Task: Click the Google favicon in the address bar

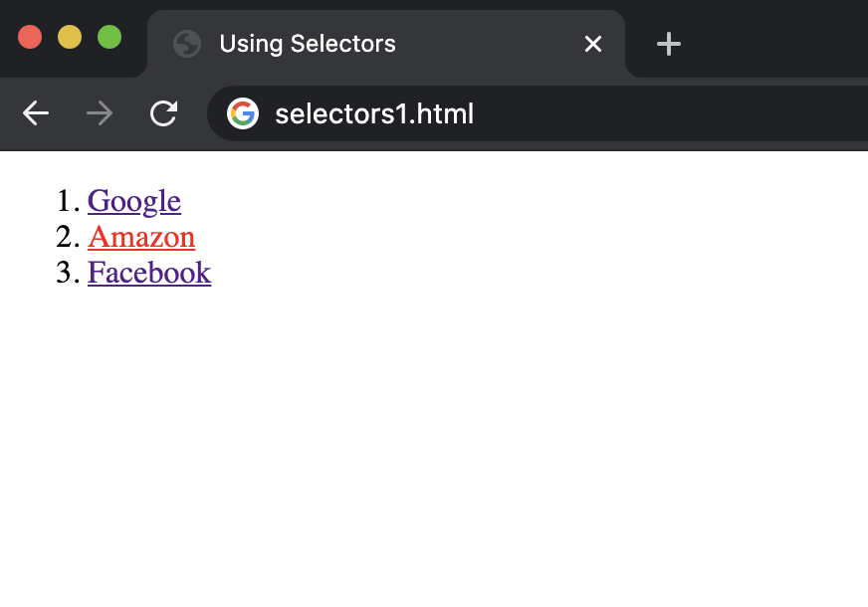Action: pos(244,113)
